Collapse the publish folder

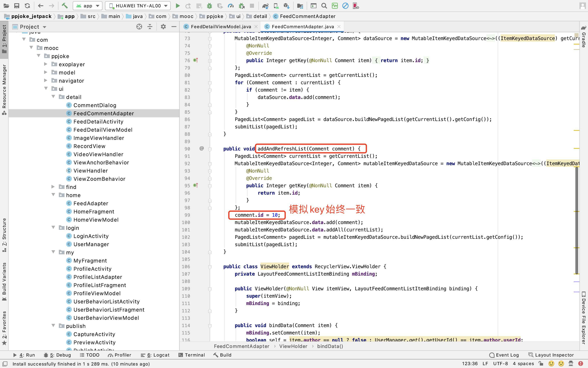[x=53, y=326]
